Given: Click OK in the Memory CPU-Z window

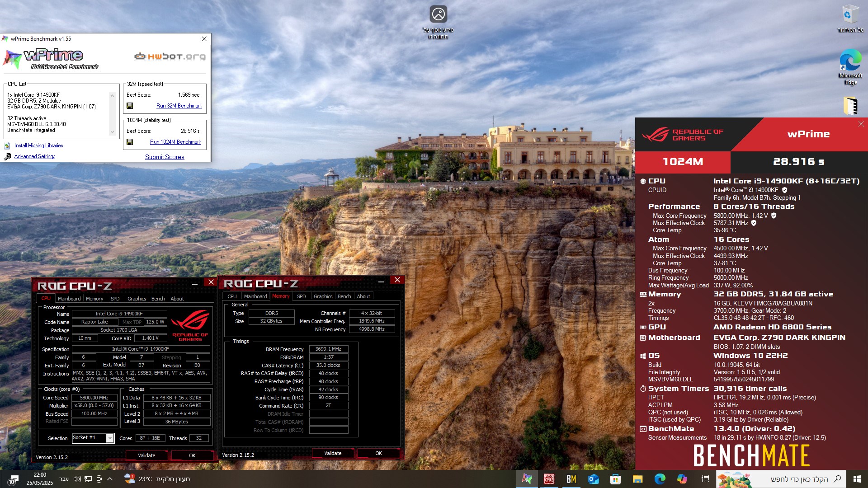Looking at the screenshot, I should 378,453.
